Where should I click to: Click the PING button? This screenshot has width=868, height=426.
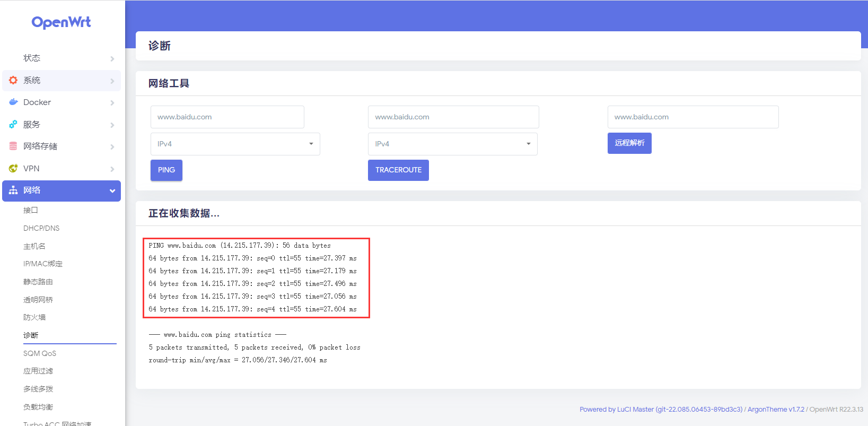(x=166, y=170)
